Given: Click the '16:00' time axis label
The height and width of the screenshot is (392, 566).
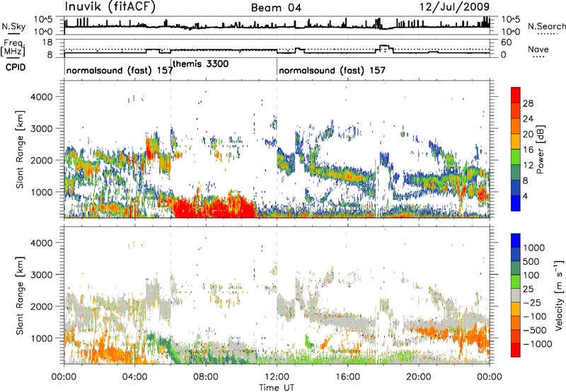Looking at the screenshot, I should pyautogui.click(x=347, y=377).
